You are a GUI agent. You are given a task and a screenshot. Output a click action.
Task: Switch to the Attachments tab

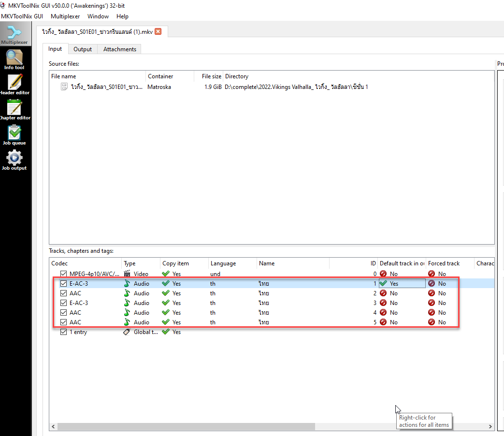point(119,49)
